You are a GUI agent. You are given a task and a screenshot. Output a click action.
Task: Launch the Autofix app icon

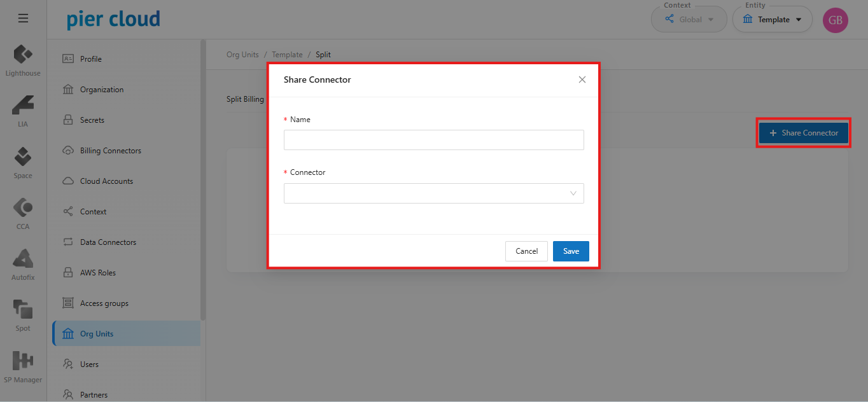[x=23, y=259]
